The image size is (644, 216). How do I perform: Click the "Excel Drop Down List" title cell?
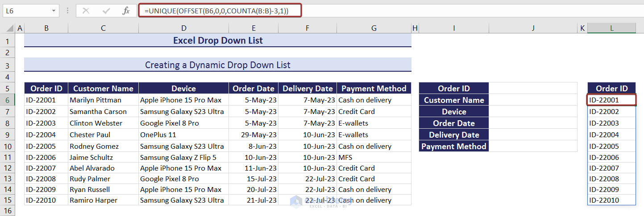coord(217,41)
